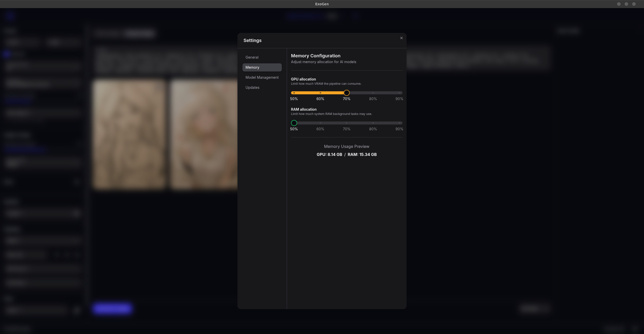
Task: Open the Model Management section
Action: (262, 77)
